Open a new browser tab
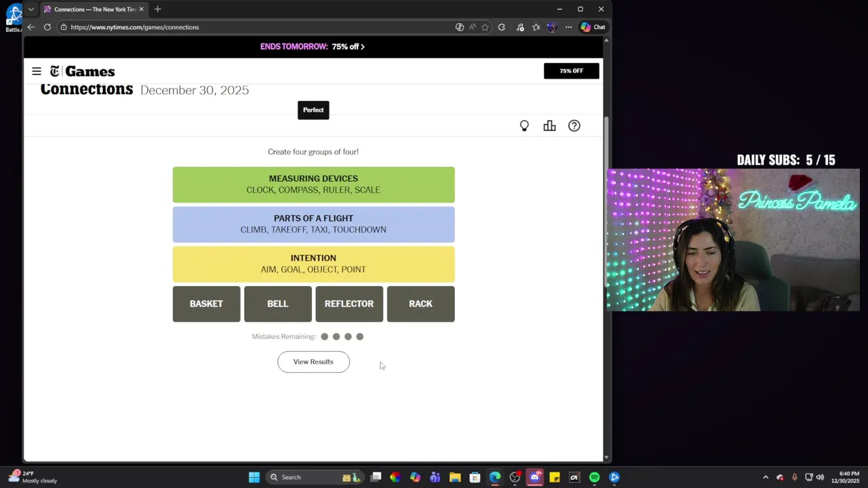This screenshot has width=868, height=488. 157,9
